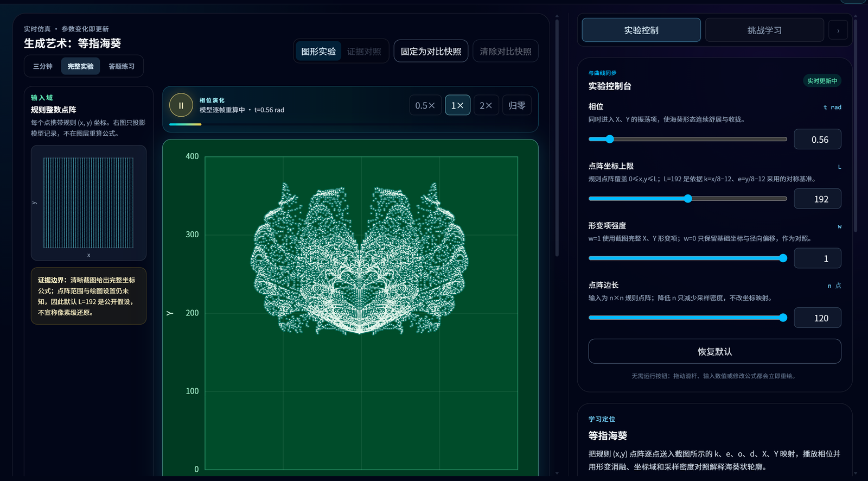Click the 生成艺术：等指海葵 title
This screenshot has height=481, width=868.
pos(72,43)
